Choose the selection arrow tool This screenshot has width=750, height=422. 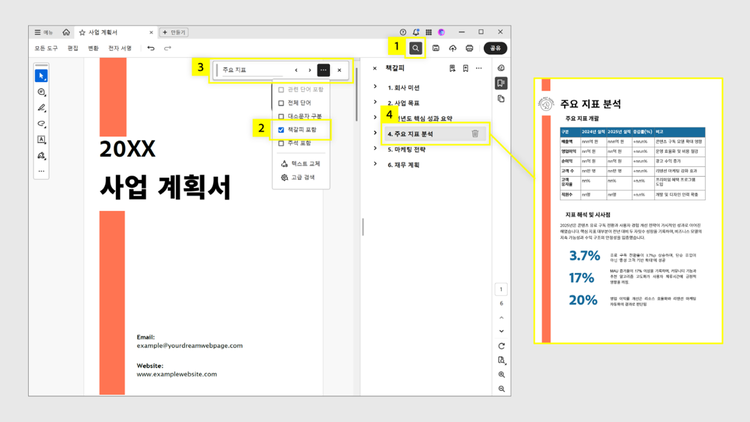coord(41,76)
